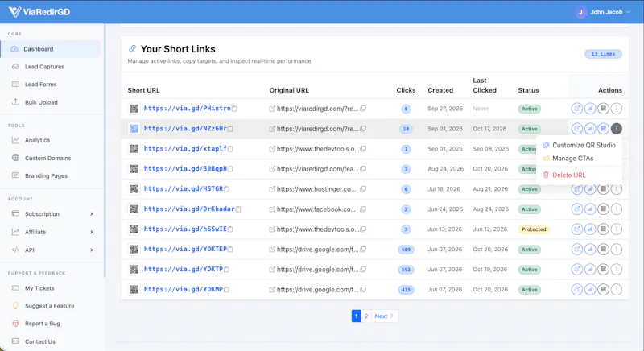Open QR code icon for YDKMP row
The width and height of the screenshot is (644, 351).
(603, 290)
